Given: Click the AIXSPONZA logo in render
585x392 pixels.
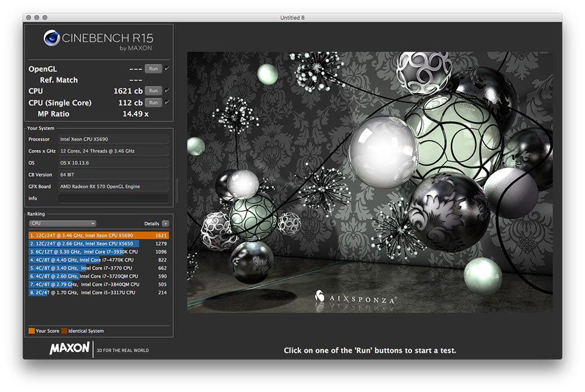Looking at the screenshot, I should [356, 297].
